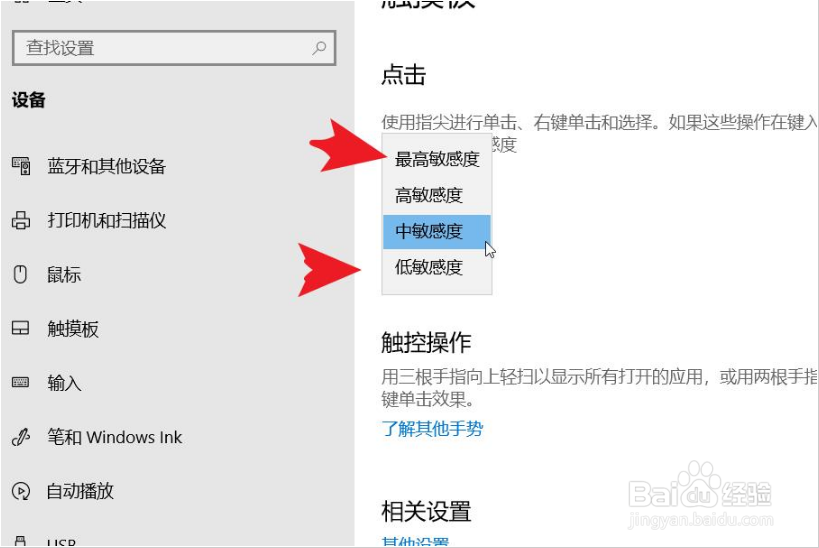Click the AutoPlay icon in sidebar

(x=20, y=491)
